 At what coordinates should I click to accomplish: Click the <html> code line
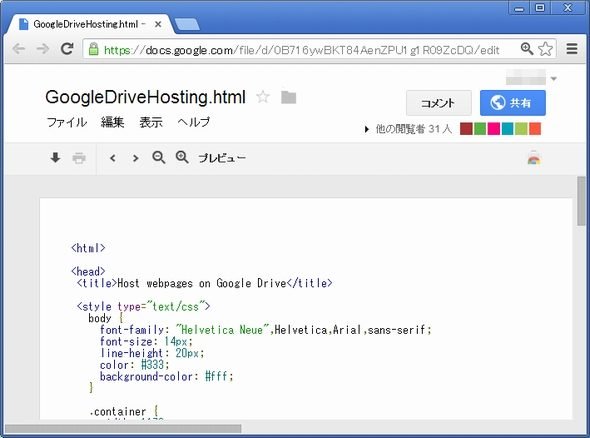pos(88,248)
